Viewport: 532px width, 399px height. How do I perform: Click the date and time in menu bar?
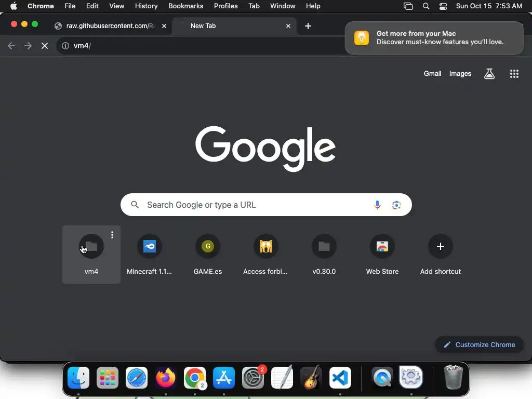pyautogui.click(x=489, y=6)
